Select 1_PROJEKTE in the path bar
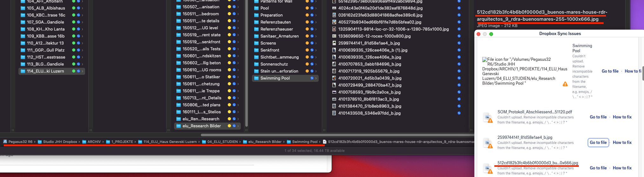The image size is (644, 177). pos(119,142)
